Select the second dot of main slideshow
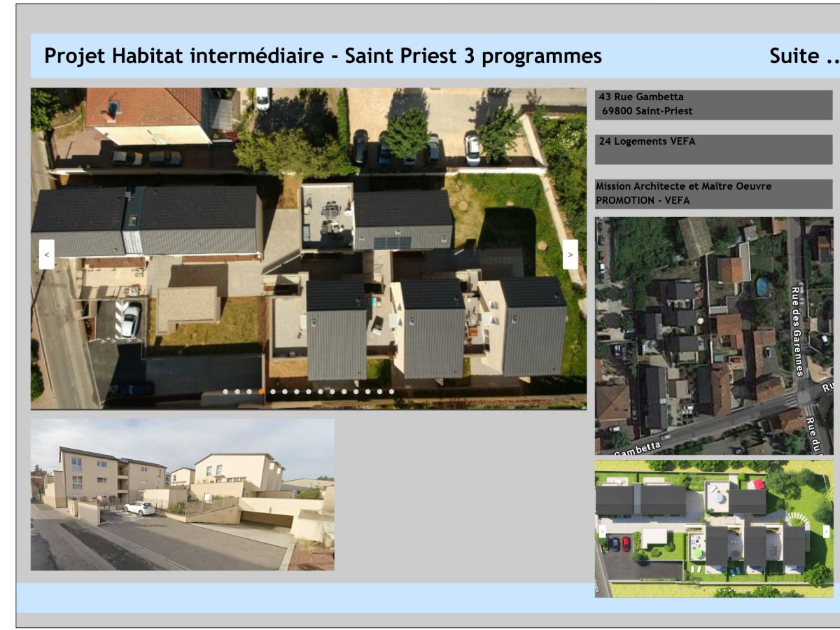 (x=237, y=392)
